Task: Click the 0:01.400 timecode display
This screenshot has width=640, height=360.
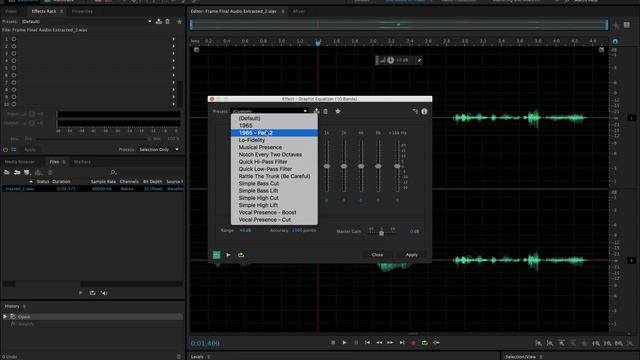Action: (x=205, y=343)
